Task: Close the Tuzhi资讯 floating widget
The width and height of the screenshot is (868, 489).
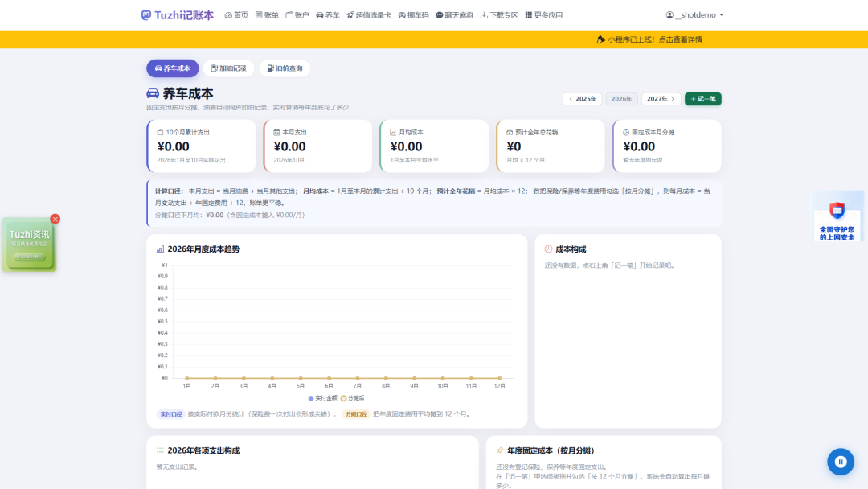Action: click(x=55, y=219)
